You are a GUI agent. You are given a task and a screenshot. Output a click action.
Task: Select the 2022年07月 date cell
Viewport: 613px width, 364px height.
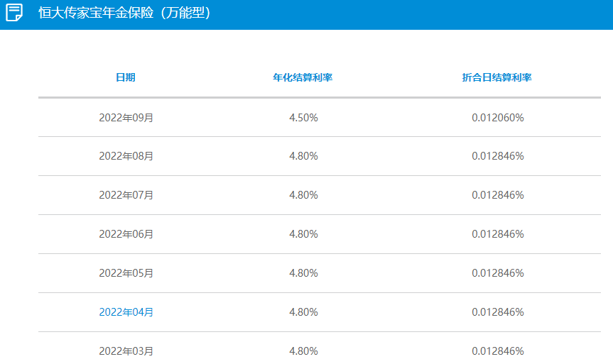pos(126,195)
